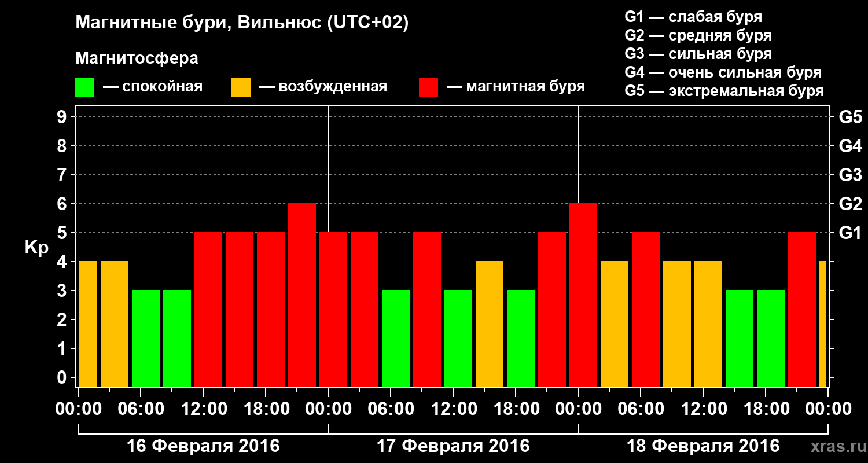Click the '06:00' time label for 16 Февраля
This screenshot has height=463, width=868.
tap(141, 409)
